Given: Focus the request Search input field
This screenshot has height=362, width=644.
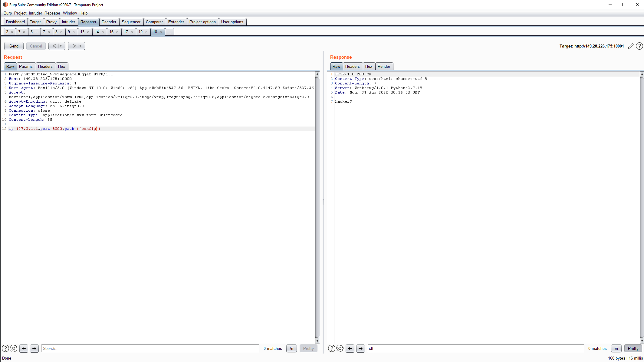Looking at the screenshot, I should coord(150,348).
